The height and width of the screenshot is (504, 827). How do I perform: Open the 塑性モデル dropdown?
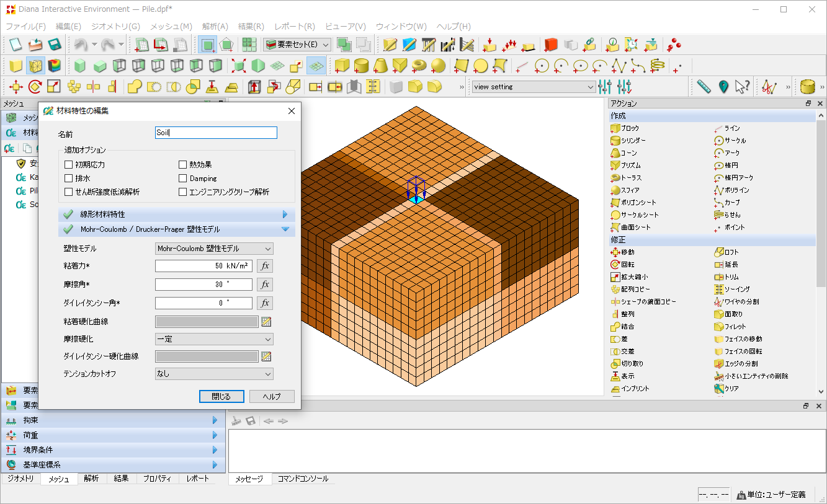tap(214, 249)
